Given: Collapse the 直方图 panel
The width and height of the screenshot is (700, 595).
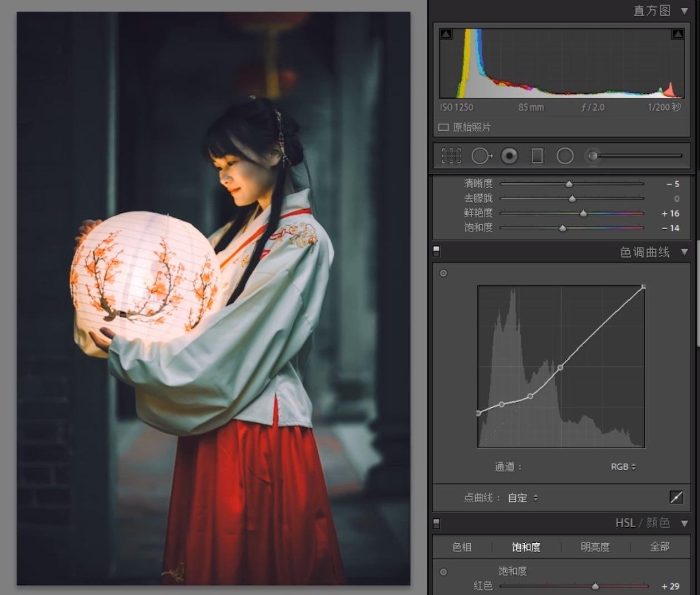Looking at the screenshot, I should (684, 11).
